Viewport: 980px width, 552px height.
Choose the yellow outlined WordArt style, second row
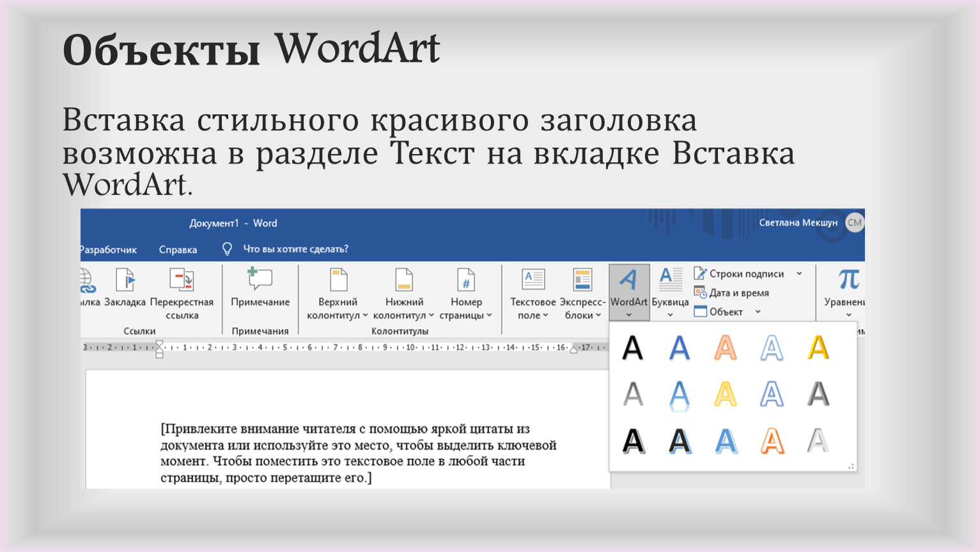726,394
